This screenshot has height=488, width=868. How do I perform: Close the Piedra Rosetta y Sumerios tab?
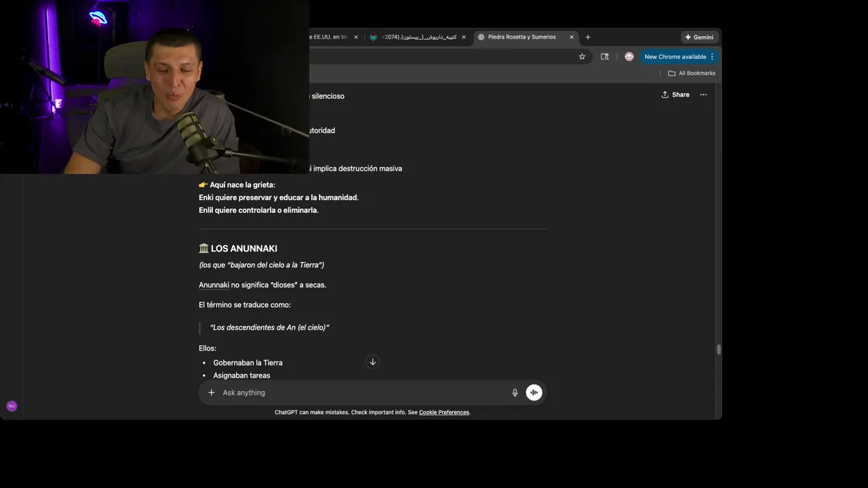coord(572,37)
